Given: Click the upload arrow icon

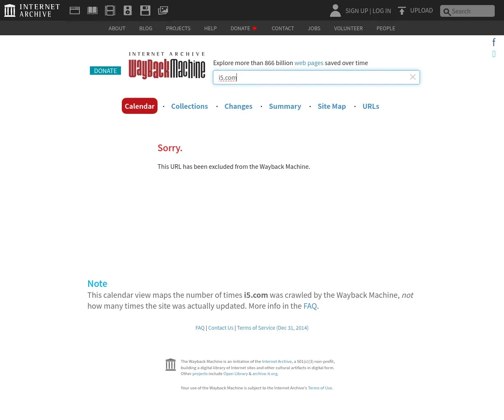Looking at the screenshot, I should pyautogui.click(x=402, y=10).
